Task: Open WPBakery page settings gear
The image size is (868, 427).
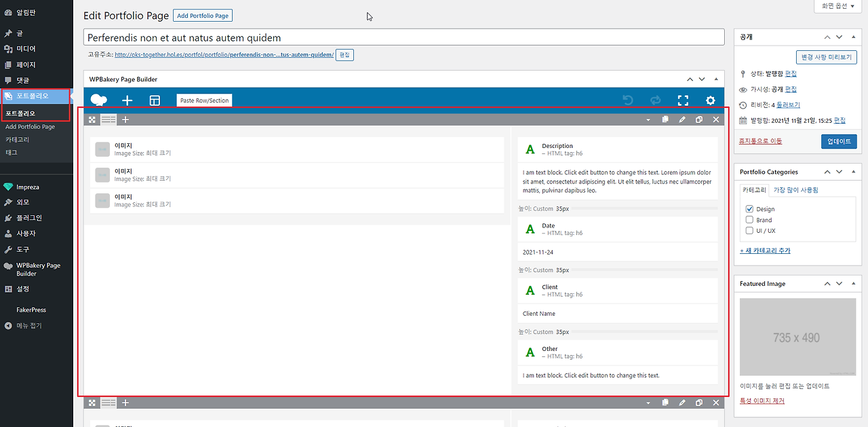Action: pos(710,100)
